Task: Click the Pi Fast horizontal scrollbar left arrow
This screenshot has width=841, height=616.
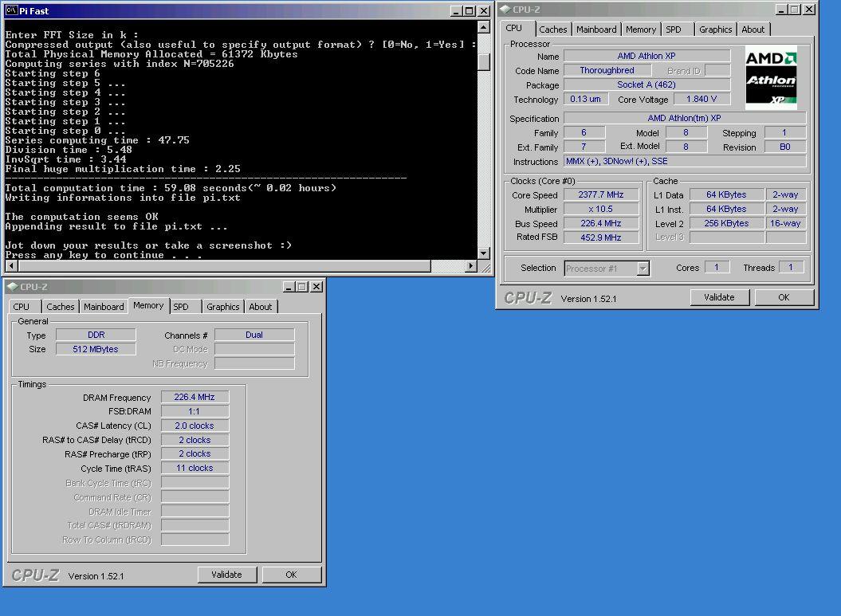Action: click(10, 266)
